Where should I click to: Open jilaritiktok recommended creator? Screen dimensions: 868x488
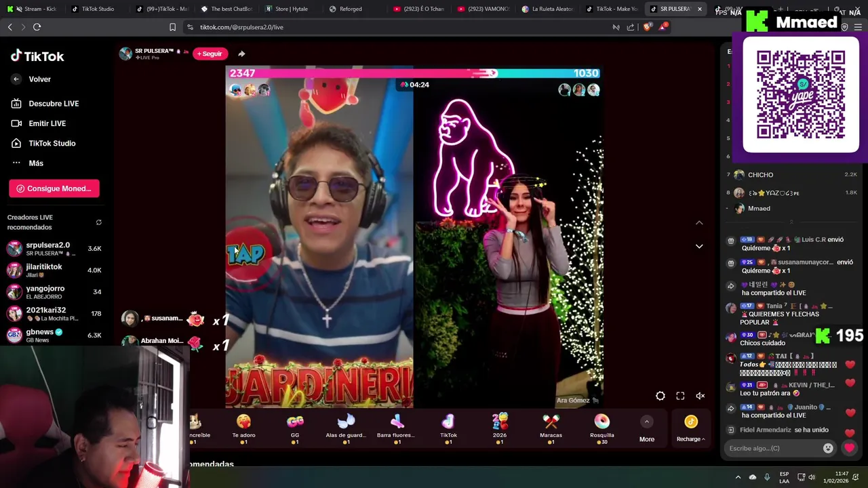pos(54,270)
